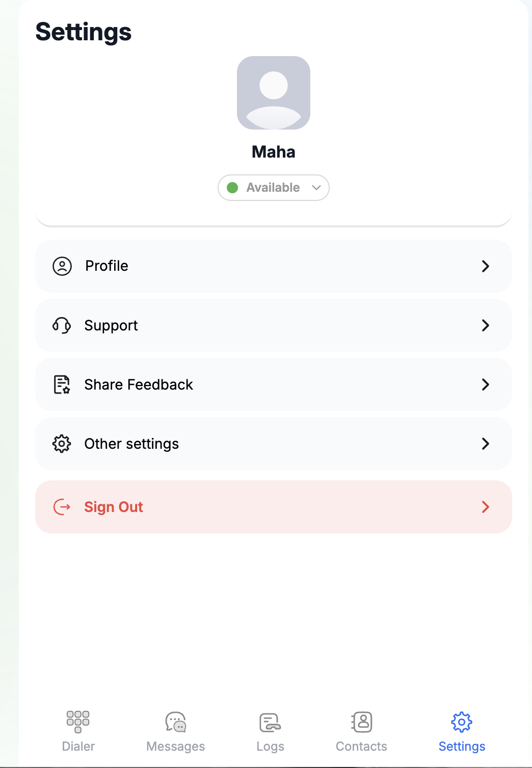Open the Available status dropdown
The width and height of the screenshot is (532, 768).
(274, 188)
